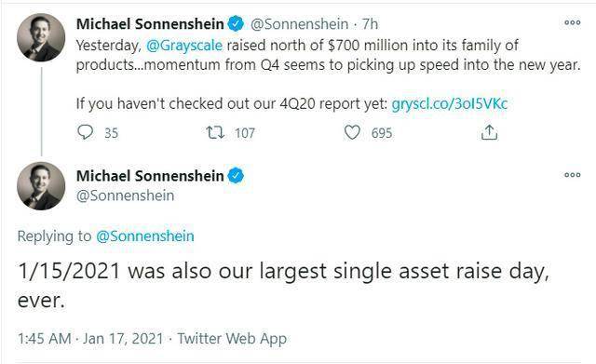Click the verified badge on reply tweet
The image size is (596, 364).
236,176
